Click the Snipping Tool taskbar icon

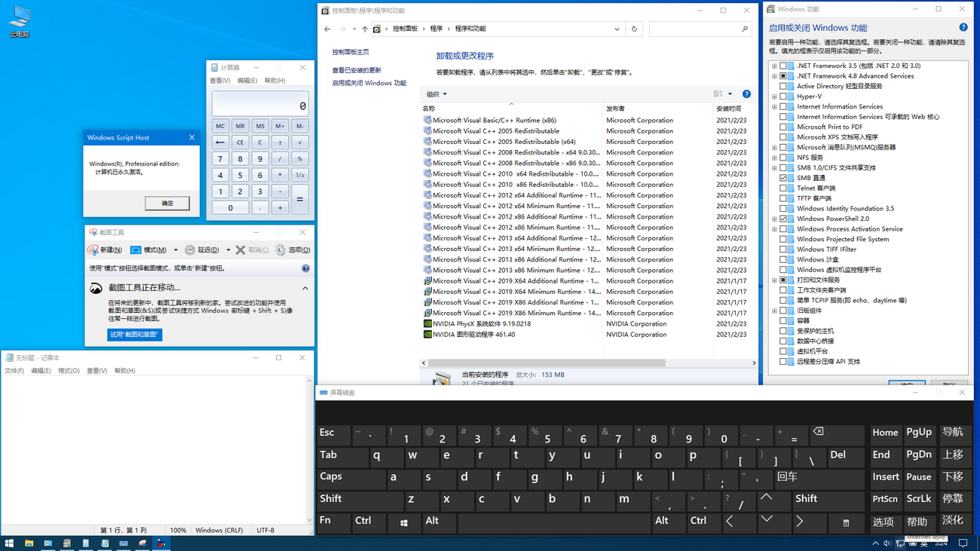click(142, 543)
